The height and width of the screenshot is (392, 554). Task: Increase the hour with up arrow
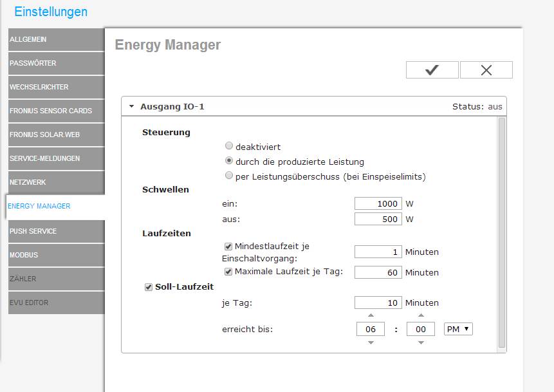click(371, 315)
